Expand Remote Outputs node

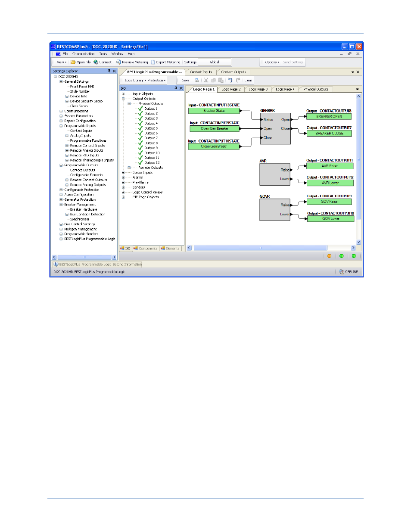tap(129, 168)
